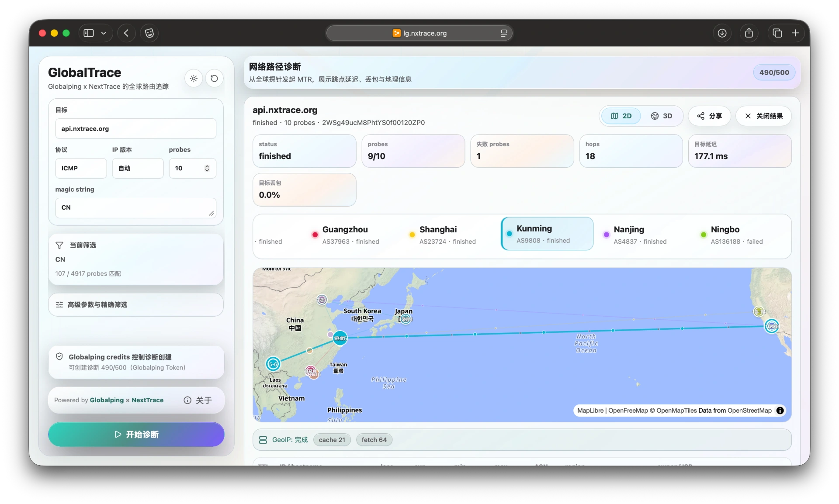Image resolution: width=839 pixels, height=504 pixels.
Task: Switch map to 2D view
Action: pos(621,116)
